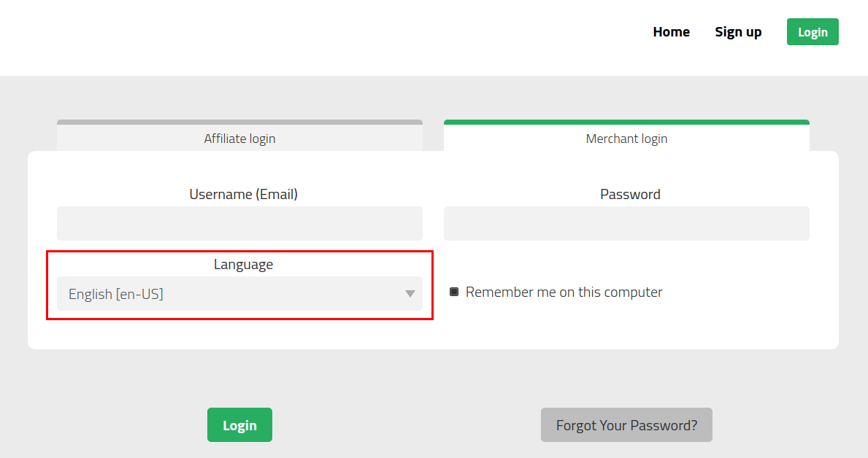Click the 'Remember me on this computer' label
This screenshot has height=458, width=868.
(564, 292)
